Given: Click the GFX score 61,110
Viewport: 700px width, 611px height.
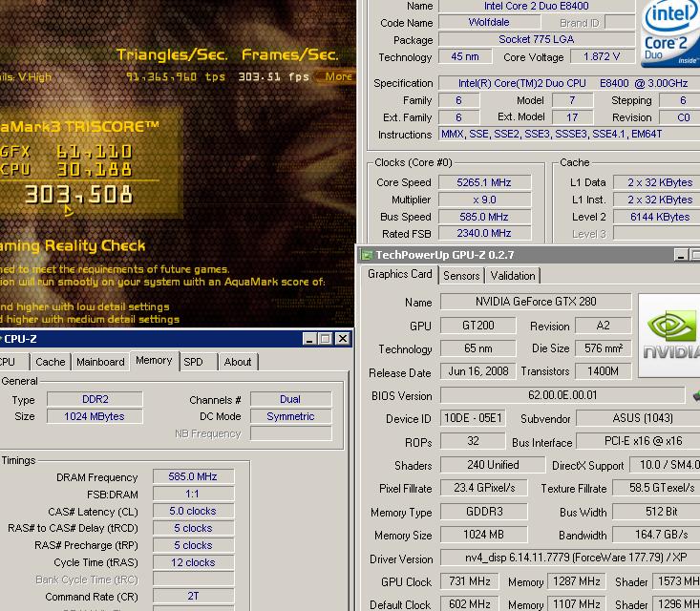Looking at the screenshot, I should (x=95, y=152).
